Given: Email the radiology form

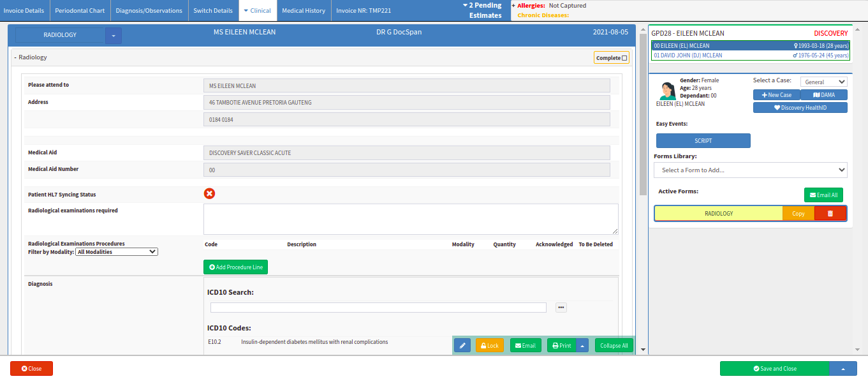Looking at the screenshot, I should point(526,345).
